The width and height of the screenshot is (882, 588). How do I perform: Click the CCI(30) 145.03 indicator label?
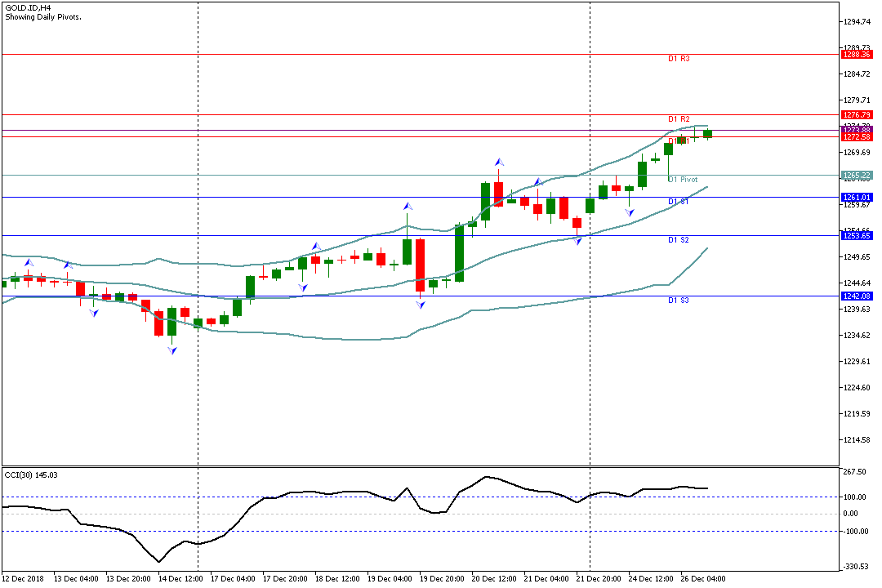[31, 475]
